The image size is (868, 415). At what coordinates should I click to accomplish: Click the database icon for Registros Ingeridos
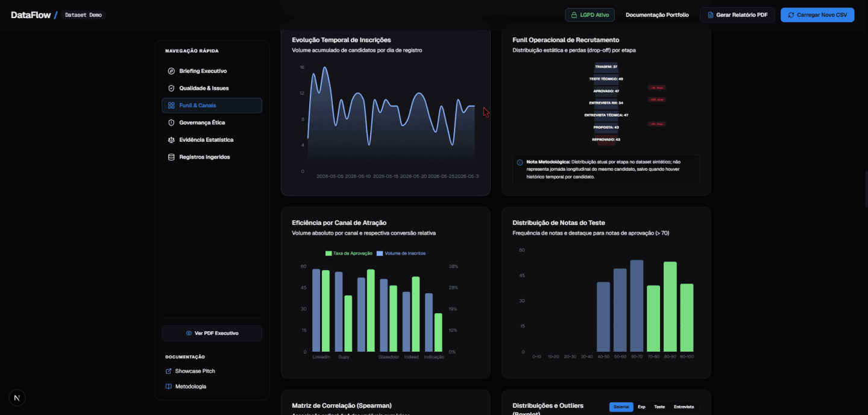click(x=171, y=157)
